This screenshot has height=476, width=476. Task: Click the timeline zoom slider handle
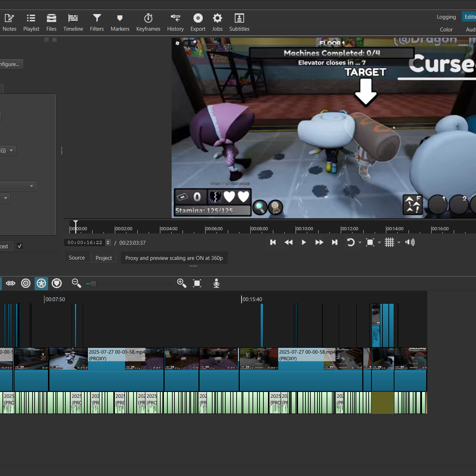click(93, 284)
